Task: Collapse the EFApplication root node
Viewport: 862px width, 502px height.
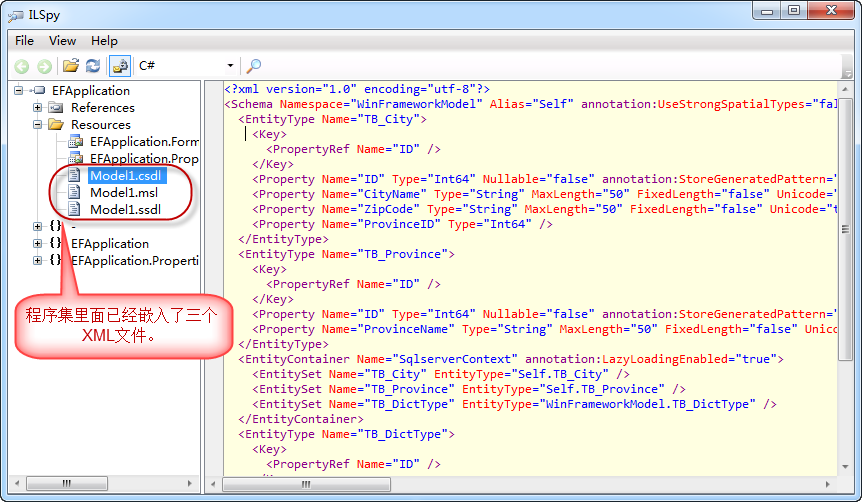Action: coord(19,90)
